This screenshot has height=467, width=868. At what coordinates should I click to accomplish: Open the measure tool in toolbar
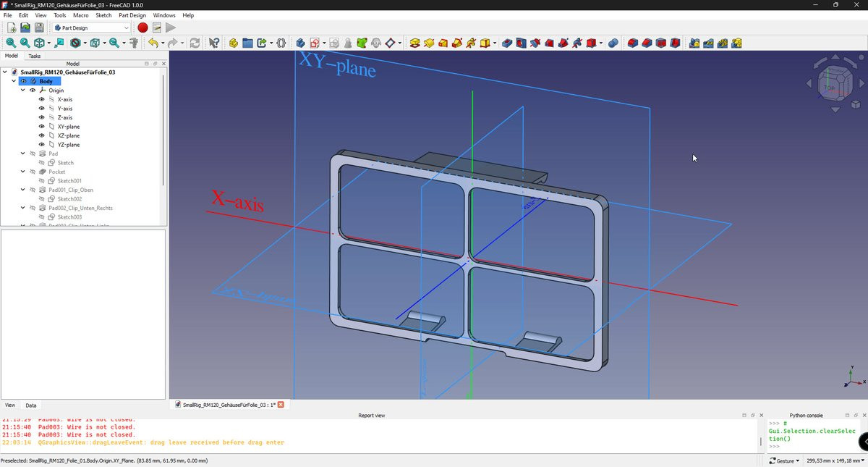pos(134,43)
